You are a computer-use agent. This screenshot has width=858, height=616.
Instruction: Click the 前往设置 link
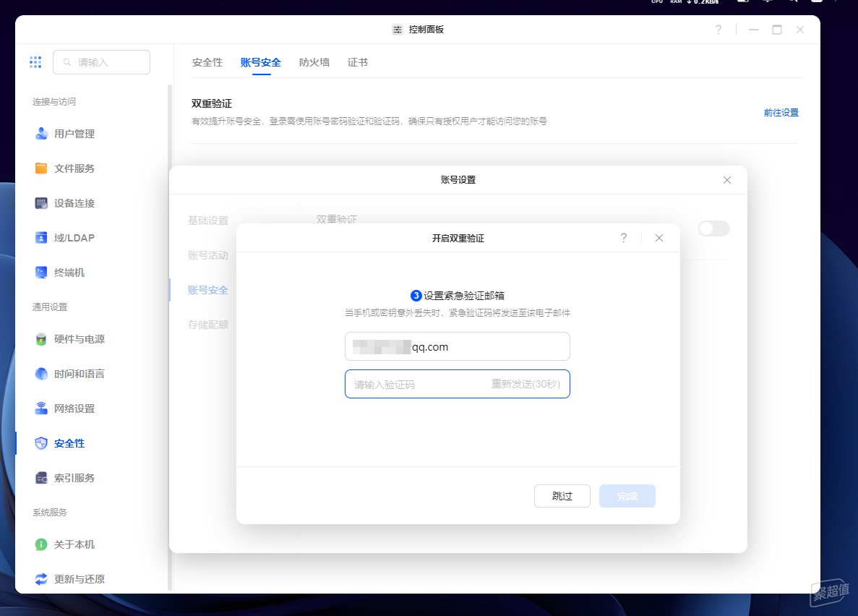coord(781,112)
